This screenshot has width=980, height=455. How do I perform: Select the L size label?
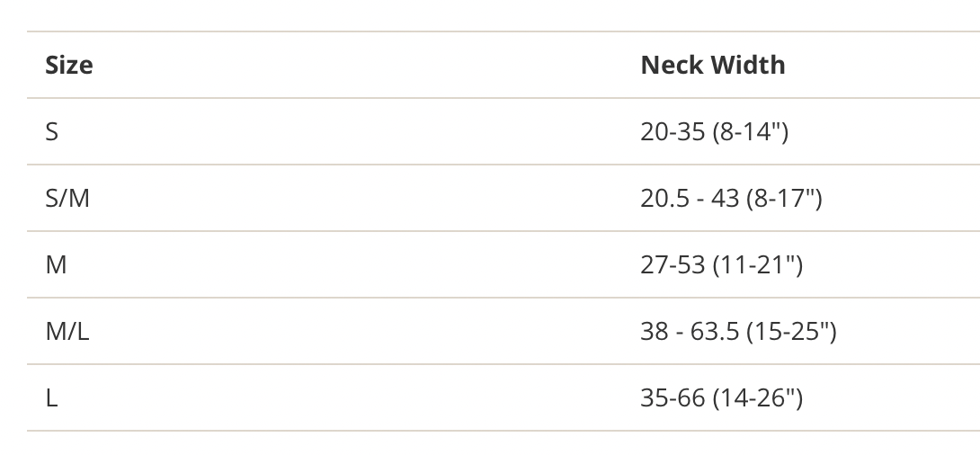[x=51, y=398]
